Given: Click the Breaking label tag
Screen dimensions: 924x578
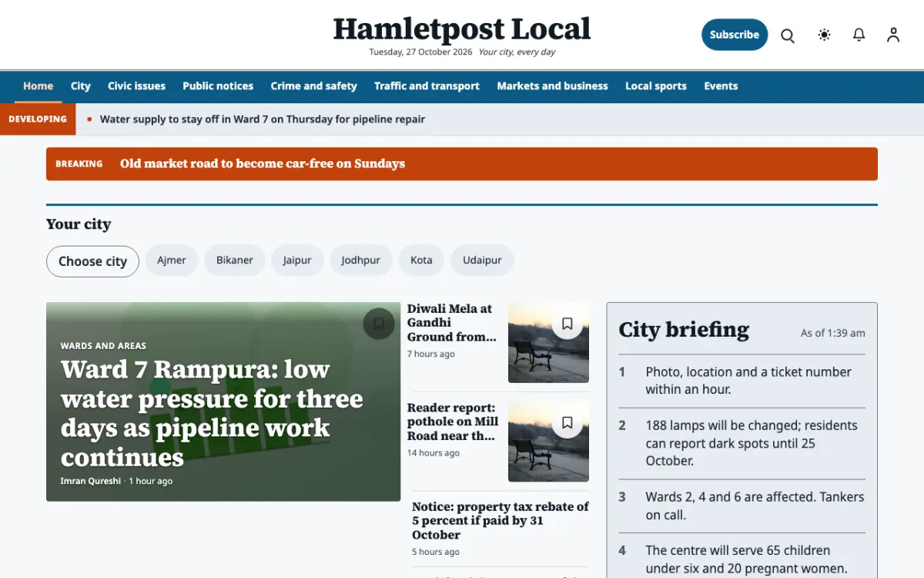Looking at the screenshot, I should (79, 164).
